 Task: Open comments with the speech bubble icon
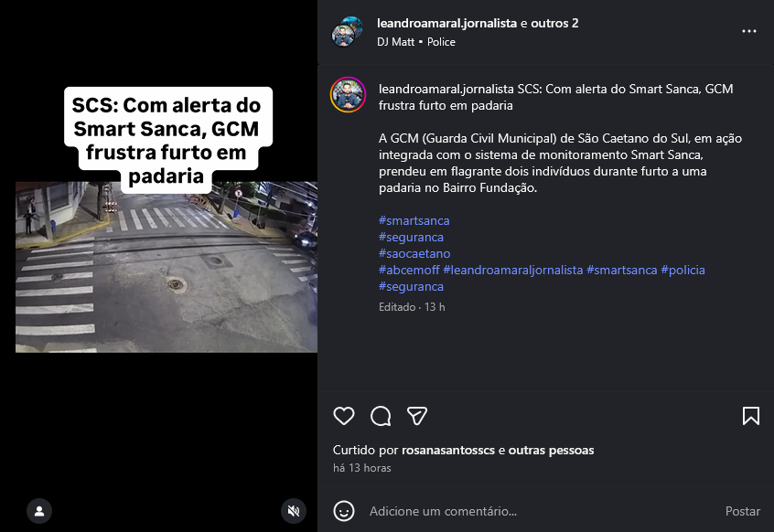coord(381,416)
